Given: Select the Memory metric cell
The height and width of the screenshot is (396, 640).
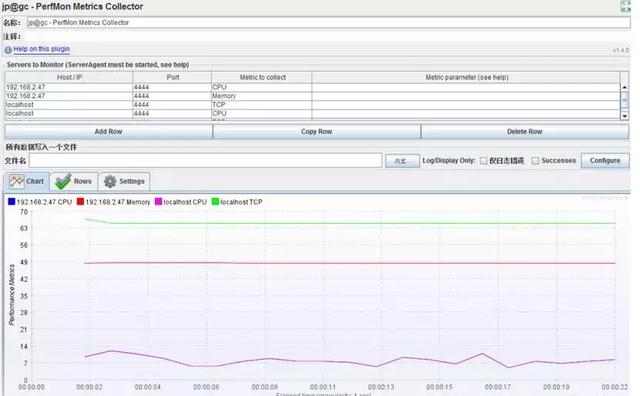Looking at the screenshot, I should (262, 96).
